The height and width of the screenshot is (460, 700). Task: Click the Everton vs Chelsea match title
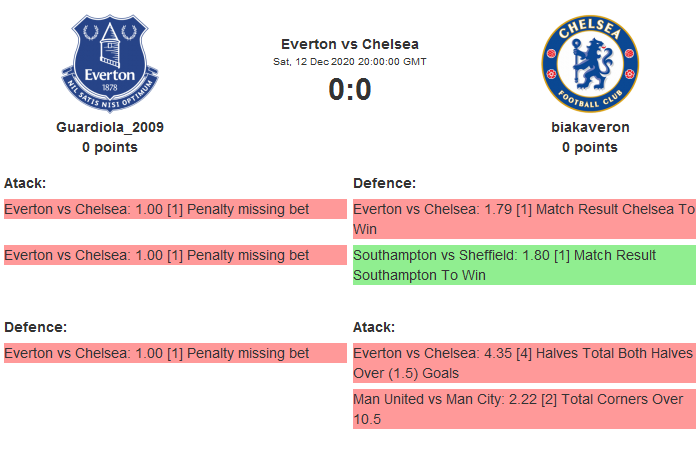(x=350, y=44)
